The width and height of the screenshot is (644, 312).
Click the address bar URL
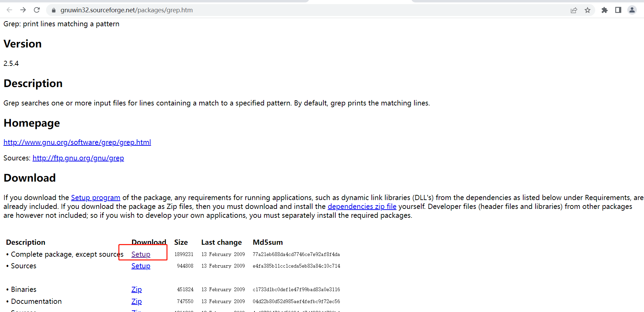point(127,10)
